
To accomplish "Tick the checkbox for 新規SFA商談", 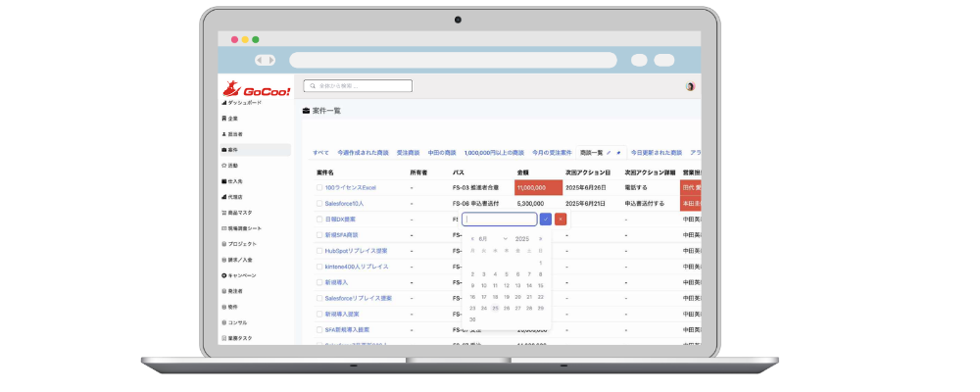I will coord(319,235).
